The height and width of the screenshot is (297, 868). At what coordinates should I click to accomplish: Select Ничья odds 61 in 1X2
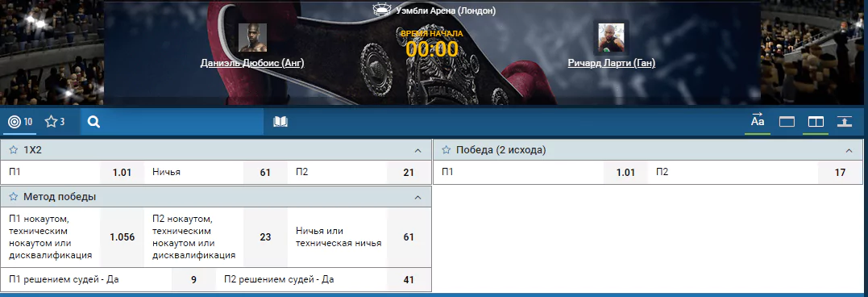point(265,173)
